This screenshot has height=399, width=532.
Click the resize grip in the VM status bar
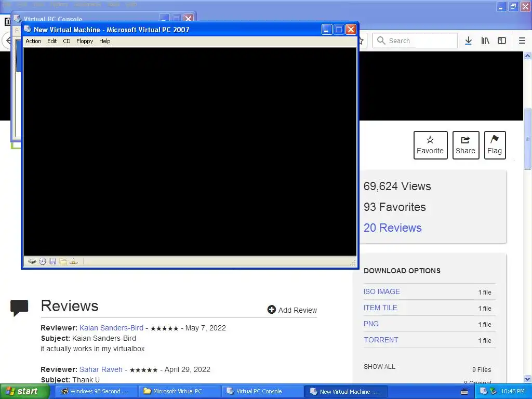(x=353, y=262)
